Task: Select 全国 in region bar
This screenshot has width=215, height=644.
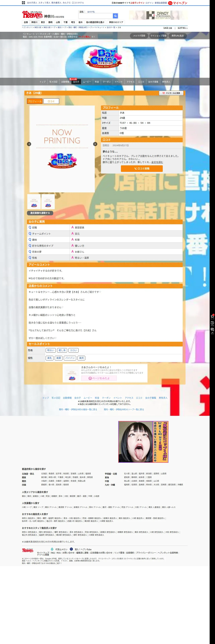Action: 26,22
